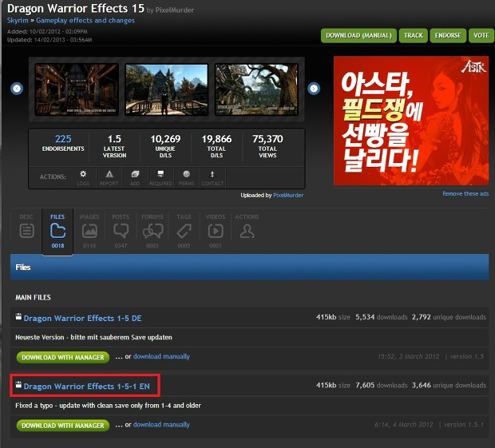Open the Posts tab

coord(121,231)
